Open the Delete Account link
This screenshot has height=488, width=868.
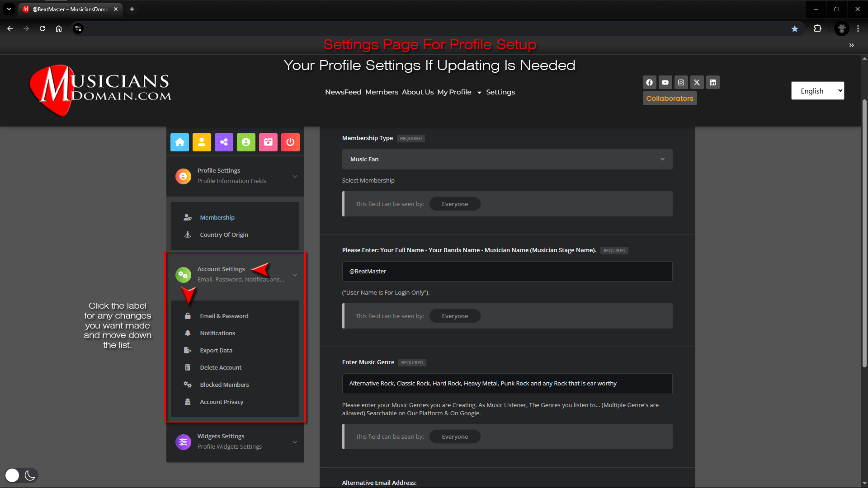[x=221, y=367]
